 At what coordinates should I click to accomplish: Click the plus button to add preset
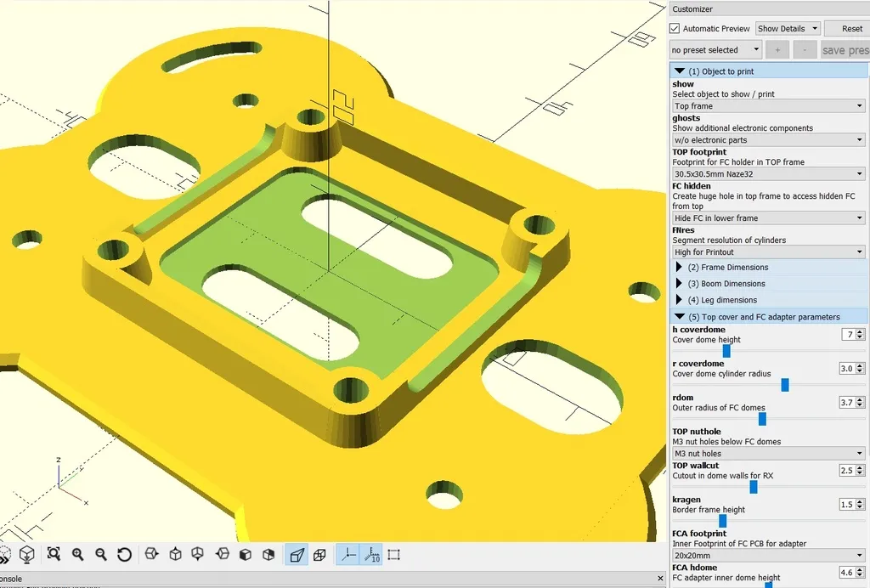pos(777,50)
